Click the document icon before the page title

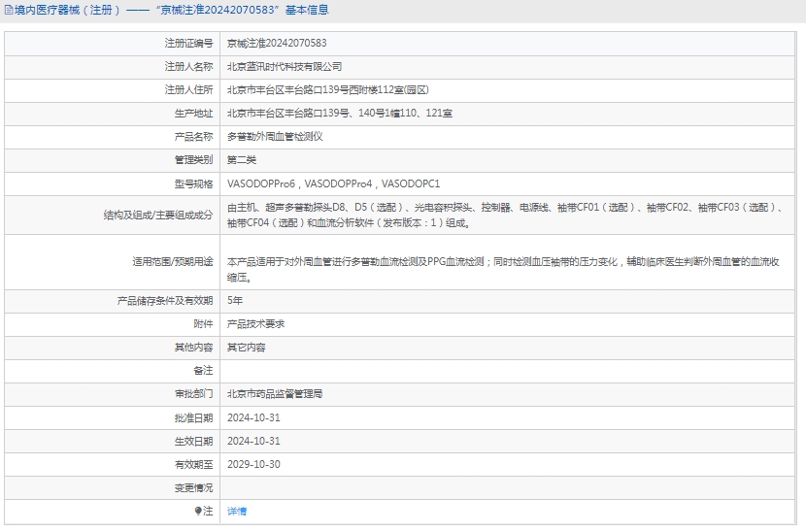click(x=8, y=11)
